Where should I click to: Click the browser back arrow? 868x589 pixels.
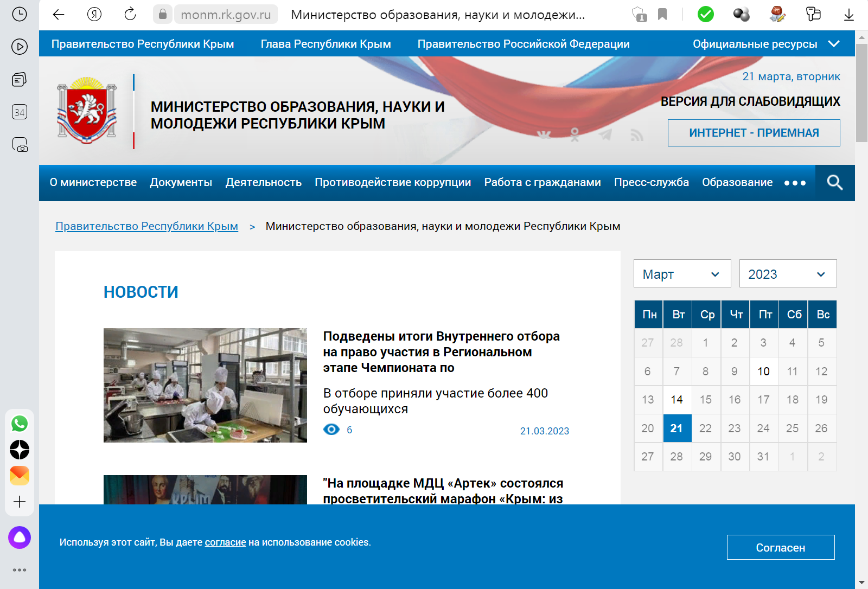tap(59, 15)
